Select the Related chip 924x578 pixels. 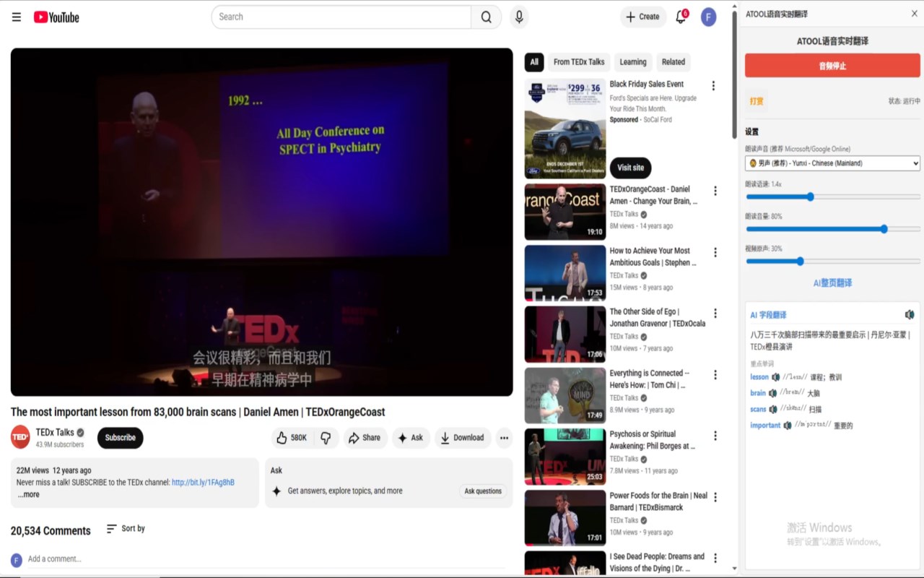(x=674, y=62)
